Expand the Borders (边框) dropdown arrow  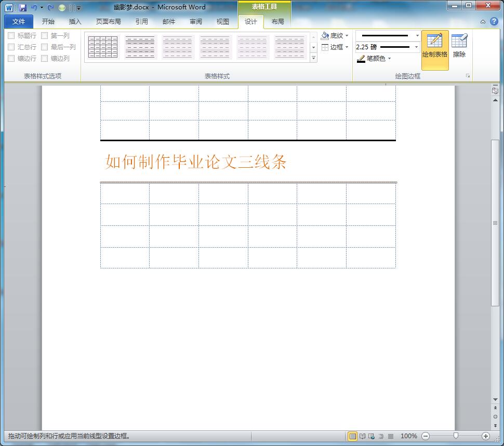coord(347,47)
